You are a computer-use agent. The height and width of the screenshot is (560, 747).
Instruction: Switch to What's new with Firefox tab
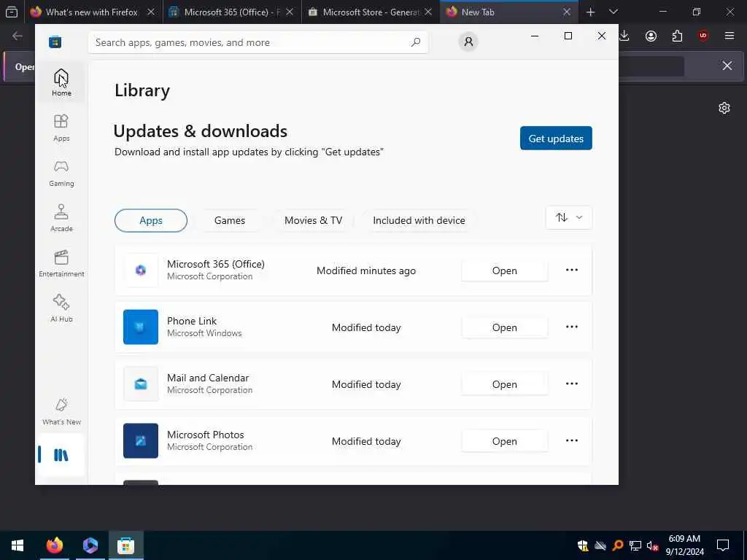pyautogui.click(x=92, y=12)
